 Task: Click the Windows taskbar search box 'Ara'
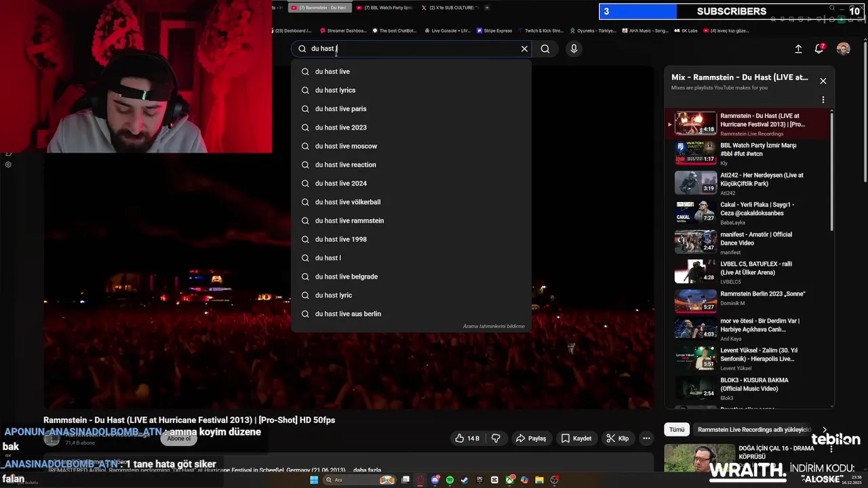pos(359,480)
